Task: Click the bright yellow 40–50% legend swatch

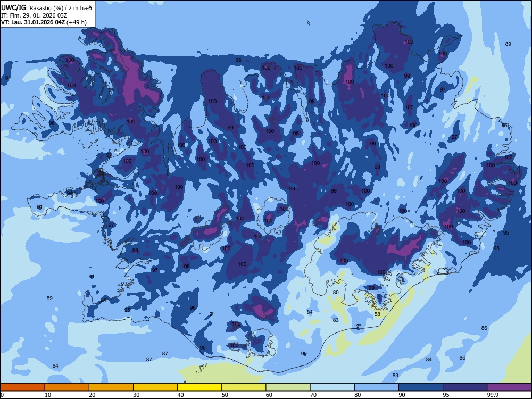Action: point(199,387)
